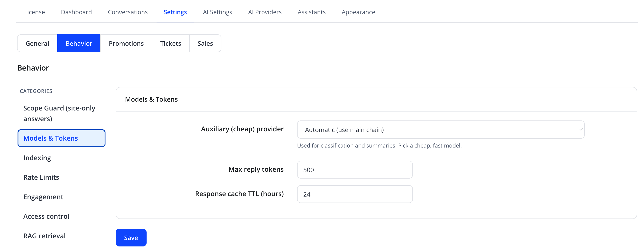
Task: Select the RAG retrieval category
Action: (x=61, y=236)
